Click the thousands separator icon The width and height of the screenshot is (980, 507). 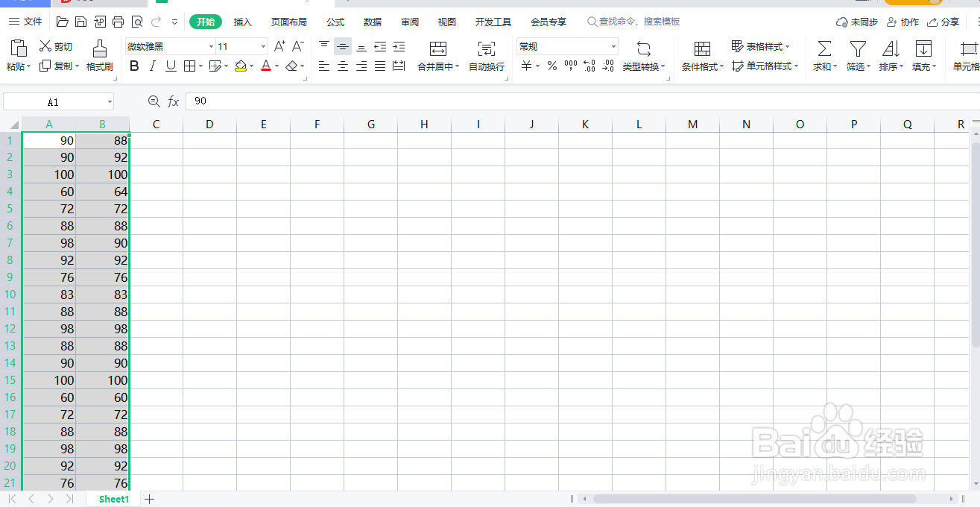coord(571,66)
